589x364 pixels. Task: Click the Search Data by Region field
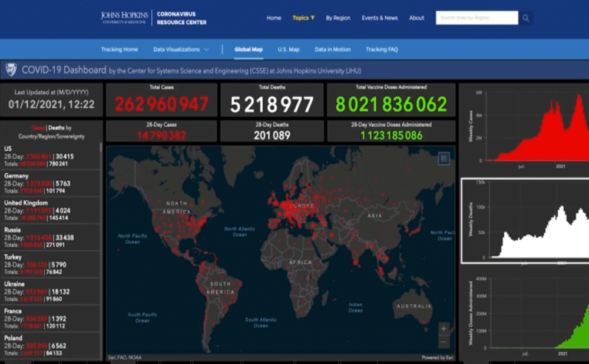(x=477, y=18)
